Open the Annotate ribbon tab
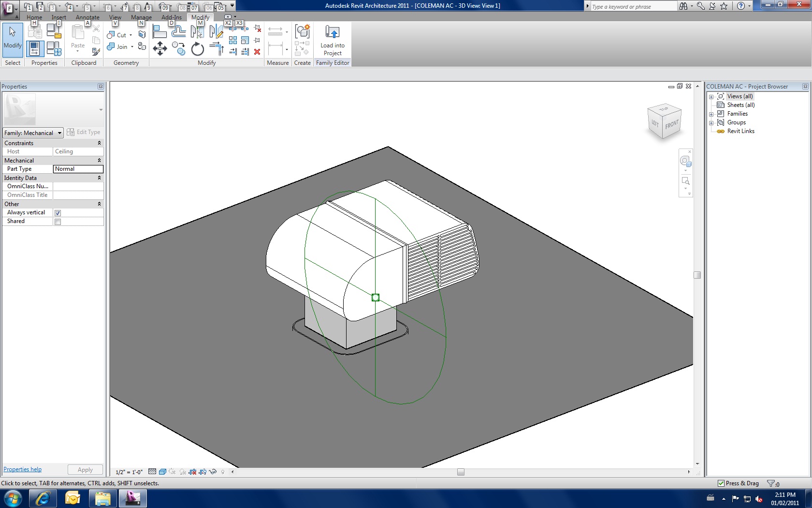The image size is (812, 508). point(87,17)
